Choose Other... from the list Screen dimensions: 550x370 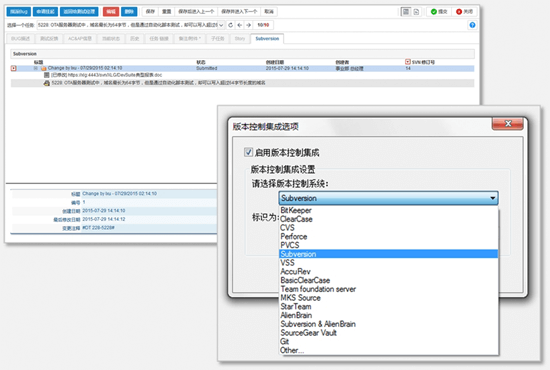pyautogui.click(x=388, y=350)
